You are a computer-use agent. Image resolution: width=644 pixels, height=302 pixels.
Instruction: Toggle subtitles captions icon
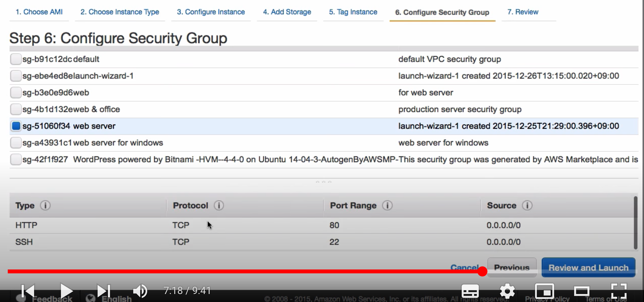click(x=470, y=291)
